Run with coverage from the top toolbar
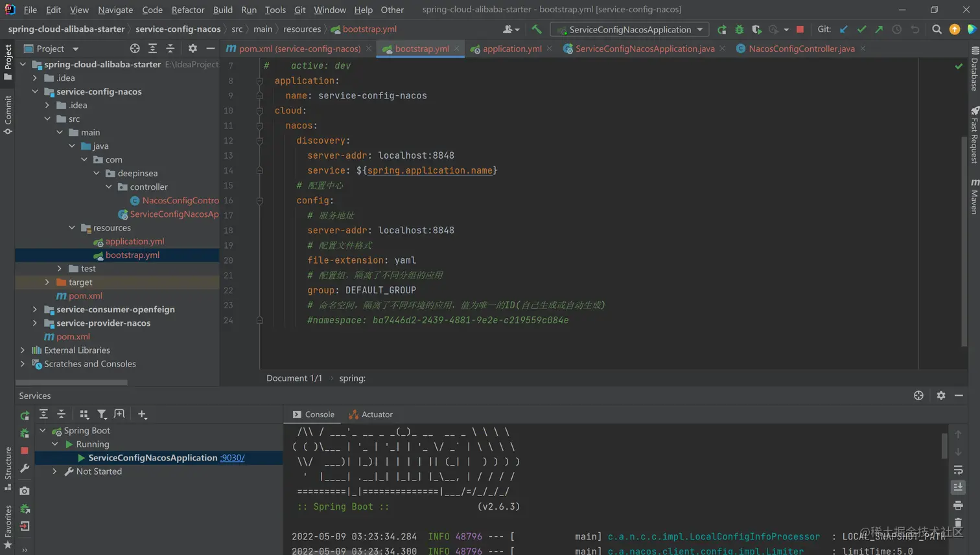 [756, 29]
